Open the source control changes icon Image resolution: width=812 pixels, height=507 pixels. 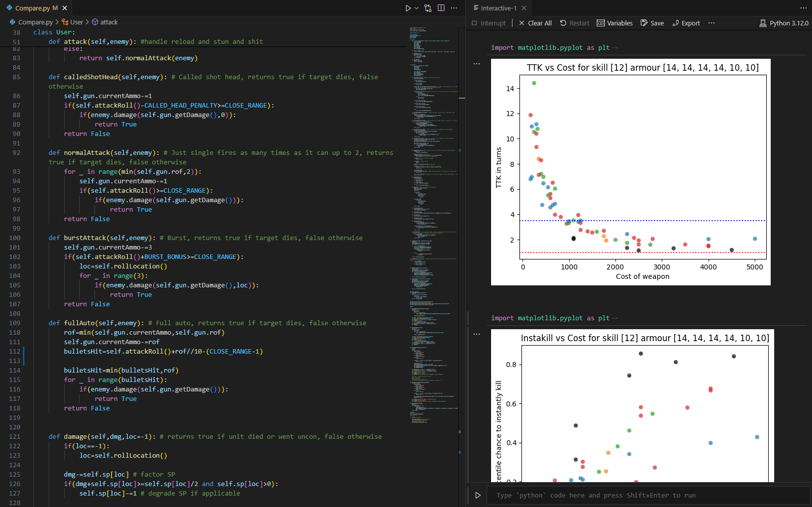pos(428,8)
